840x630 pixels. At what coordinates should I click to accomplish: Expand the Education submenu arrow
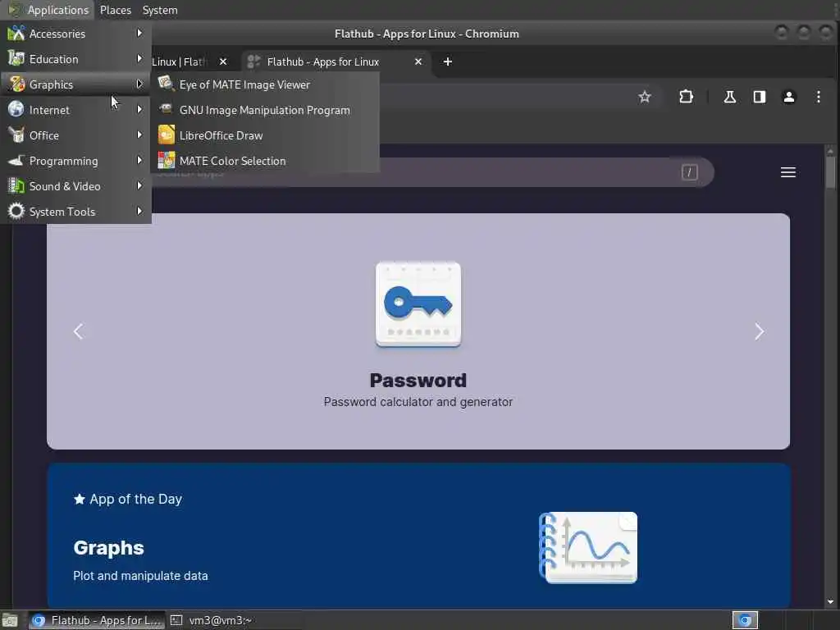[x=139, y=58]
